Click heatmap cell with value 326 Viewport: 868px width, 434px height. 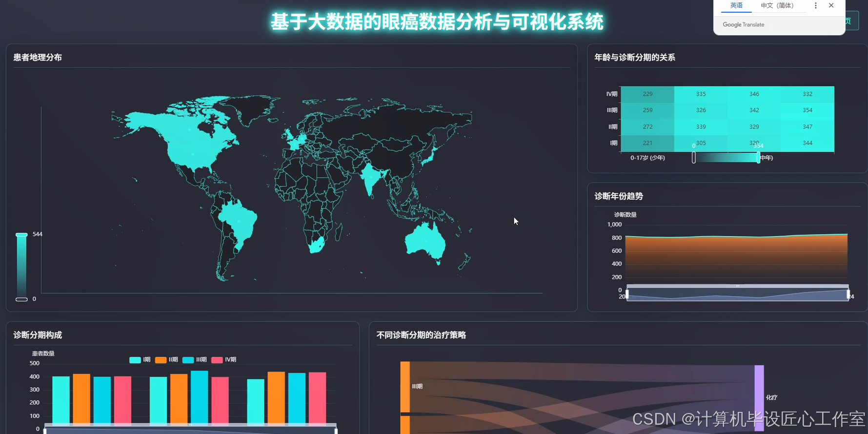(701, 110)
